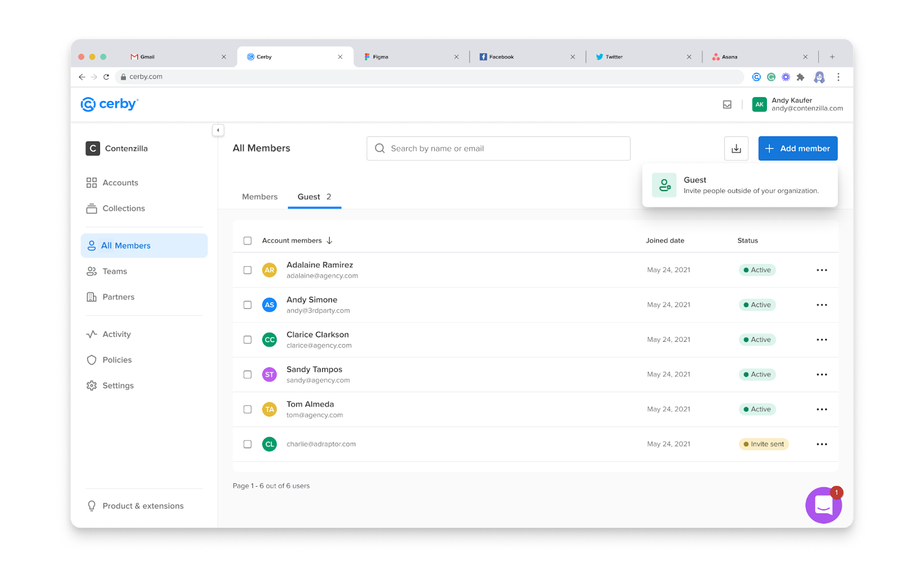Open the browser extensions puzzle icon
The width and height of the screenshot is (924, 567).
pyautogui.click(x=800, y=77)
